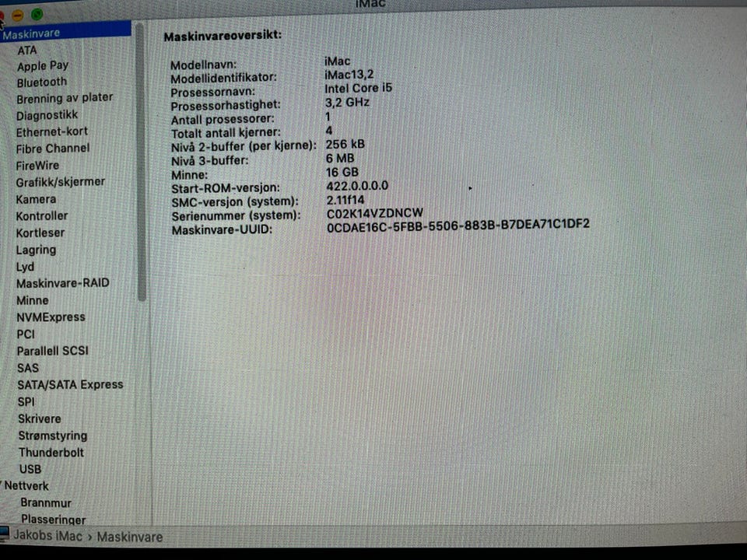Select Lyd in the sidebar
The height and width of the screenshot is (560, 747).
25,267
